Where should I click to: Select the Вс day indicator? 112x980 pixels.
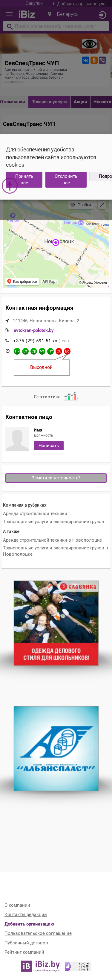pos(67,351)
